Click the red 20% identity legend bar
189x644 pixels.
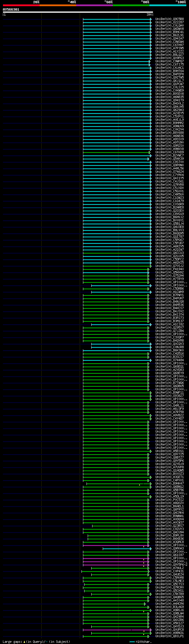pyautogui.click(x=21, y=5)
